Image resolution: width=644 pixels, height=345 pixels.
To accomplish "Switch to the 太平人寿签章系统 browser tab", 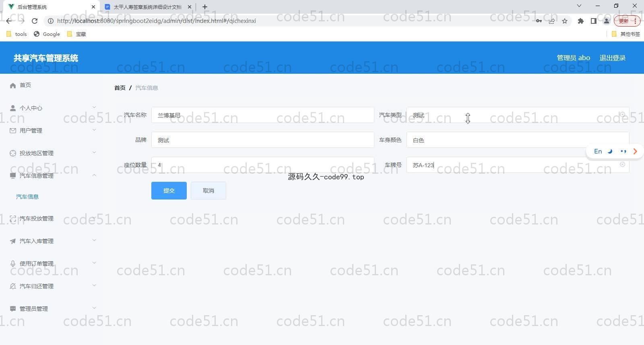I will pos(147,7).
